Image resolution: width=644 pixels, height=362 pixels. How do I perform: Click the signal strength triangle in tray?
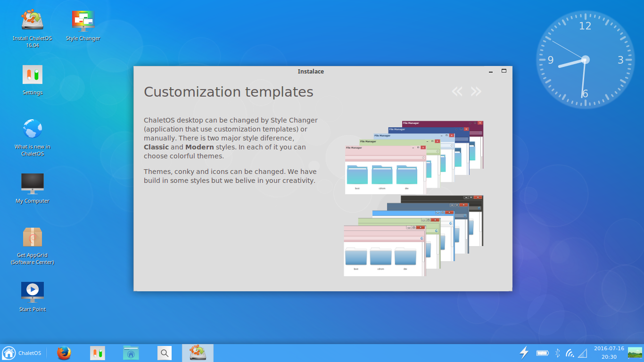(583, 353)
